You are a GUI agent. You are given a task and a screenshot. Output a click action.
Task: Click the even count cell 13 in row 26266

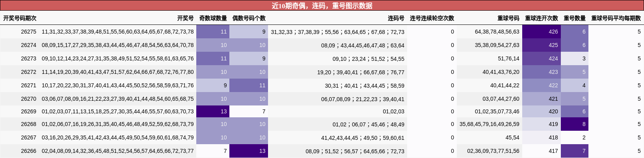[249, 151]
